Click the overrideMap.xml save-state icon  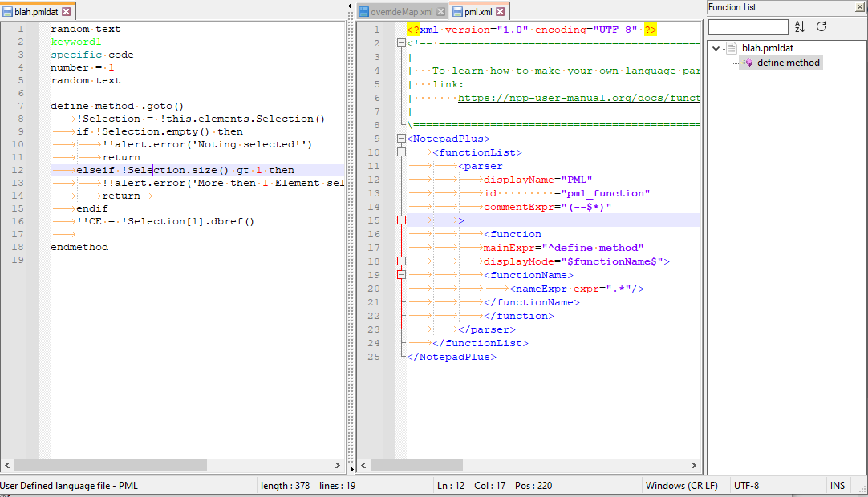[x=363, y=11]
